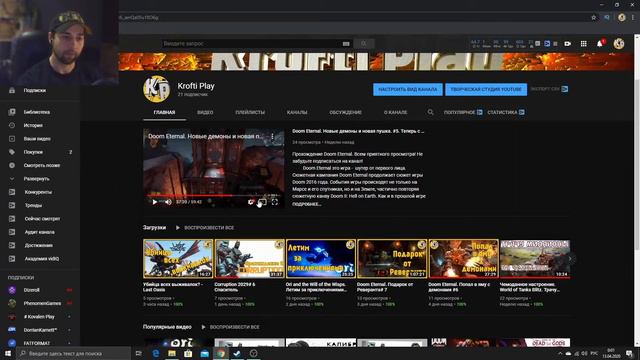Click the Windows taskbar search box
The image size is (640, 360).
tap(73, 353)
